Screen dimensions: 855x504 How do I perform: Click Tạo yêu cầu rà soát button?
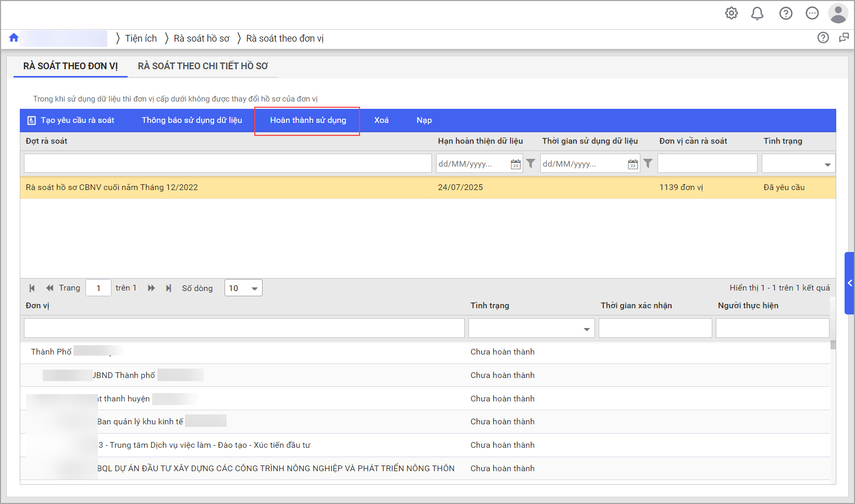pos(71,120)
